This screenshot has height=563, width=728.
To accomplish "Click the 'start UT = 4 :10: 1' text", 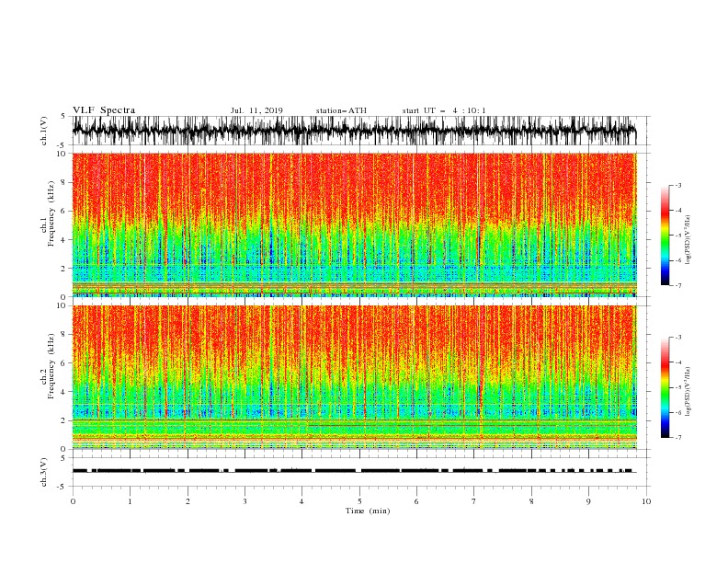I will tap(444, 110).
